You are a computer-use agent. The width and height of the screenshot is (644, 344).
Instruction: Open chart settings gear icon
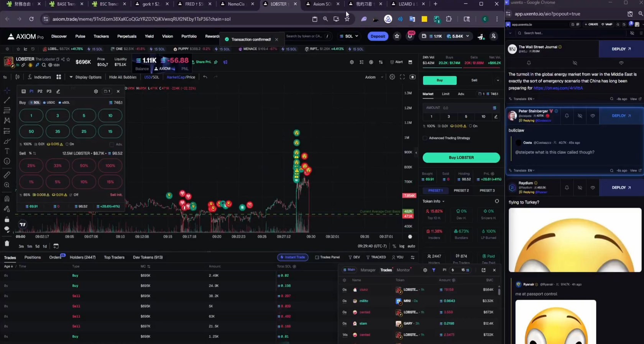tap(392, 77)
